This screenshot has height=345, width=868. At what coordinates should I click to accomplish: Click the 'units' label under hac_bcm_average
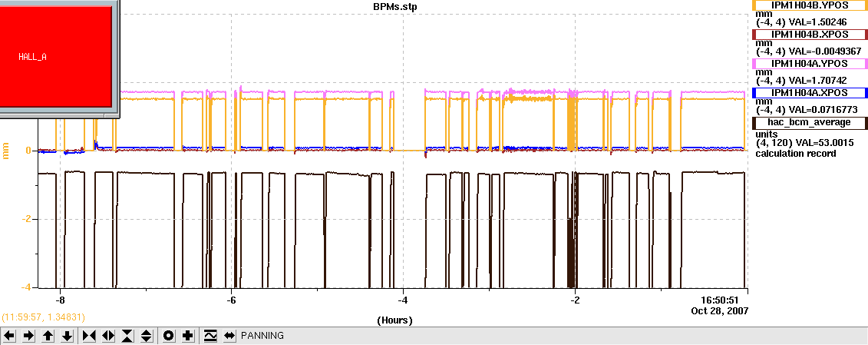767,134
